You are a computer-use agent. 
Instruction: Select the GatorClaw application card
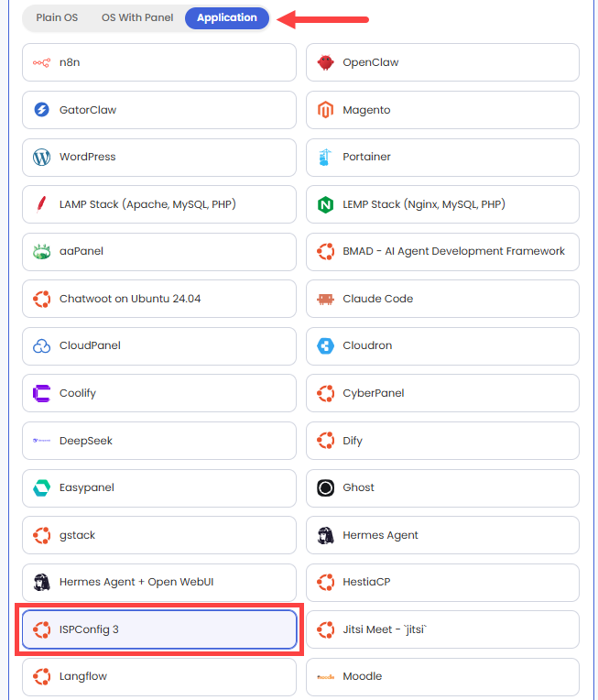(x=159, y=110)
